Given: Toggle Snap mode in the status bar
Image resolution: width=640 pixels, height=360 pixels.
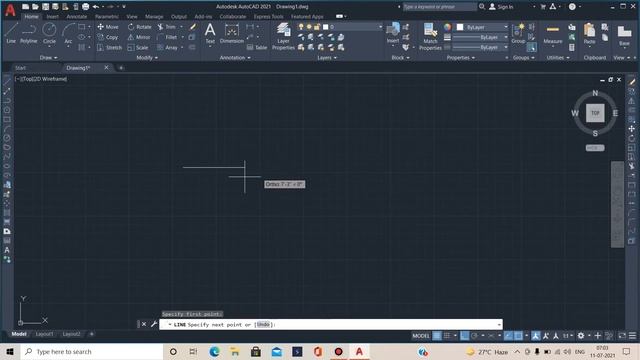Looking at the screenshot, I should 447,336.
